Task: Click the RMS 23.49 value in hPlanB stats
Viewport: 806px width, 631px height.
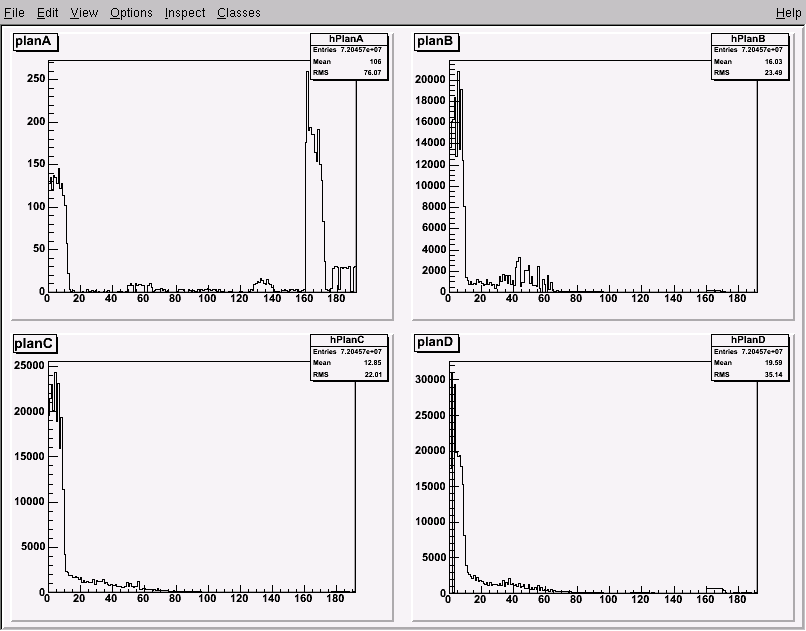Action: [x=774, y=73]
